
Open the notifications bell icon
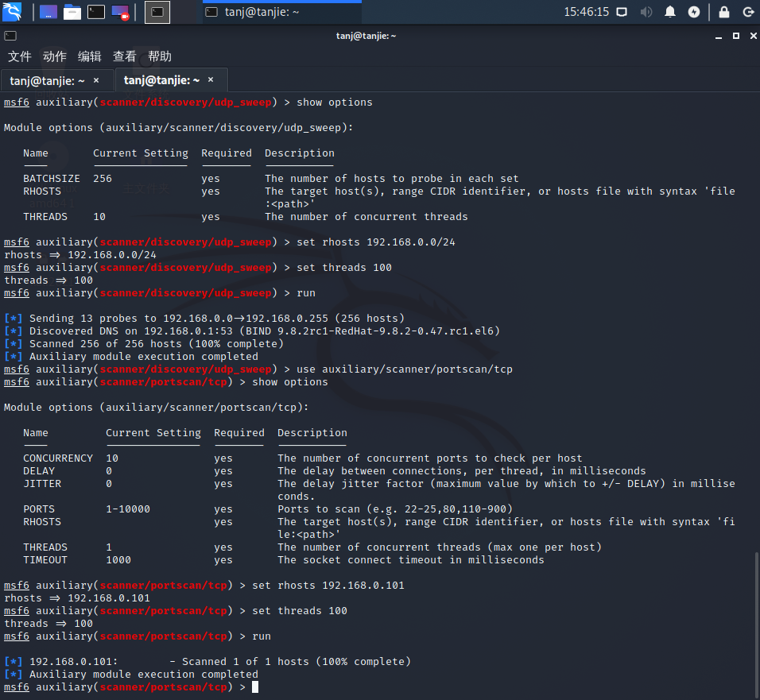point(670,12)
